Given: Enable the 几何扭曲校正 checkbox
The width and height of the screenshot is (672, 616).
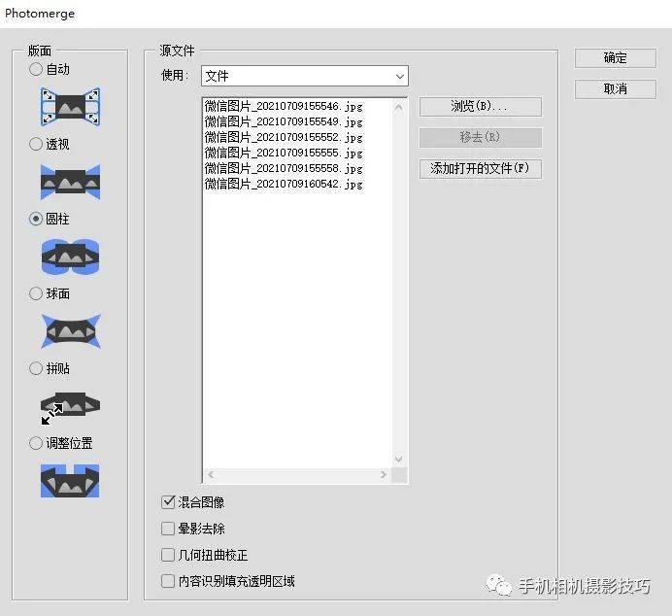Looking at the screenshot, I should pos(168,555).
